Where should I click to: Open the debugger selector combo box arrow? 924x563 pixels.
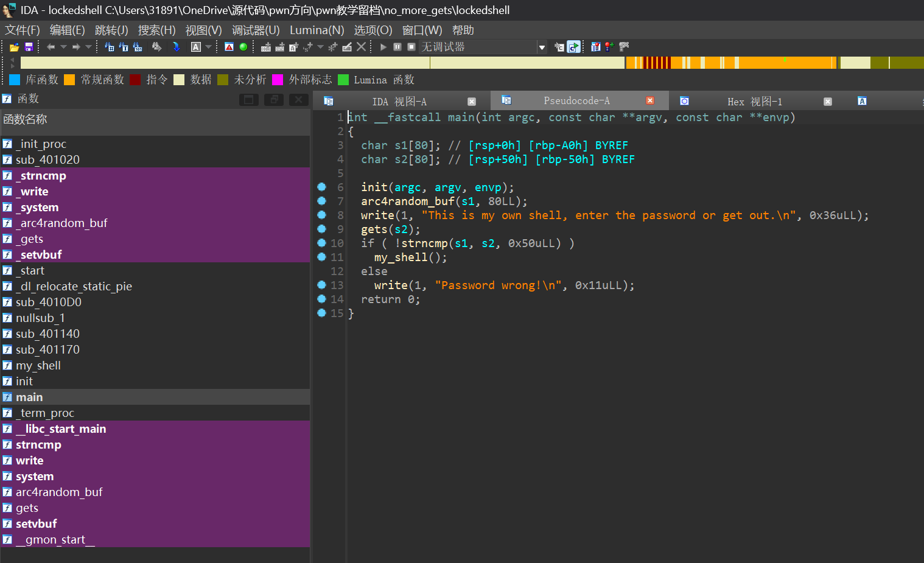(x=542, y=47)
